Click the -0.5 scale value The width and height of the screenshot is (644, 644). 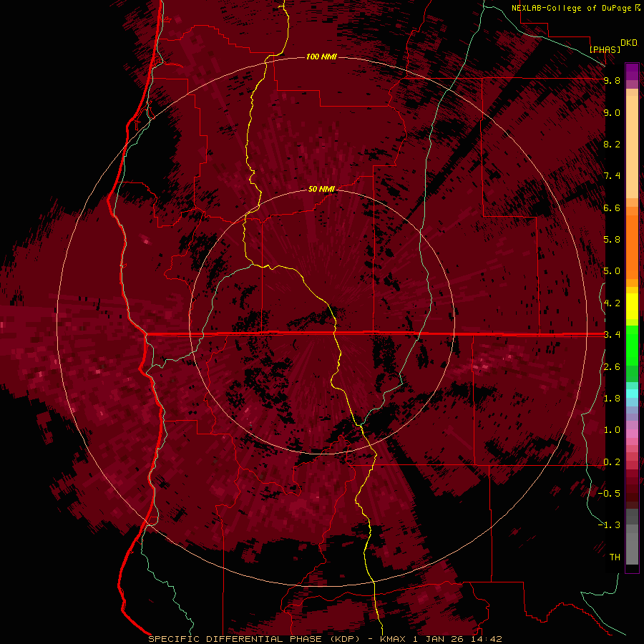click(609, 494)
